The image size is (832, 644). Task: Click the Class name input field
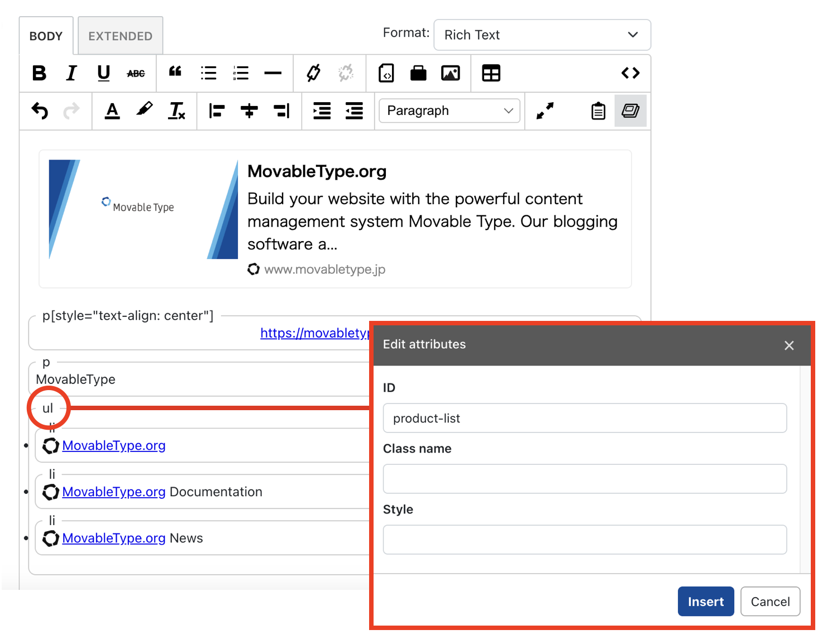(x=585, y=479)
